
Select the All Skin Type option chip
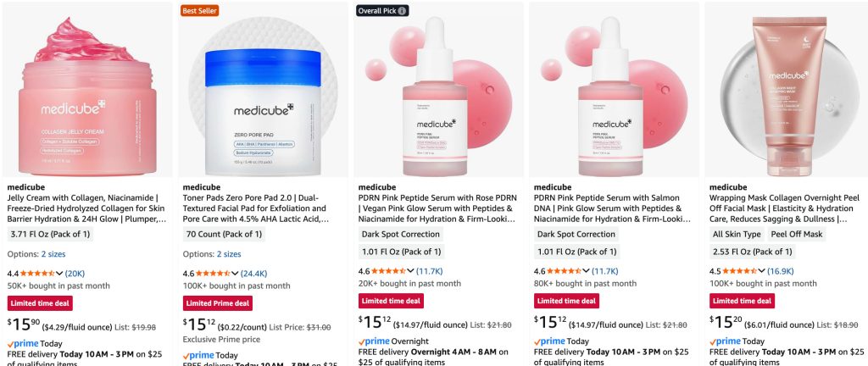pos(737,234)
